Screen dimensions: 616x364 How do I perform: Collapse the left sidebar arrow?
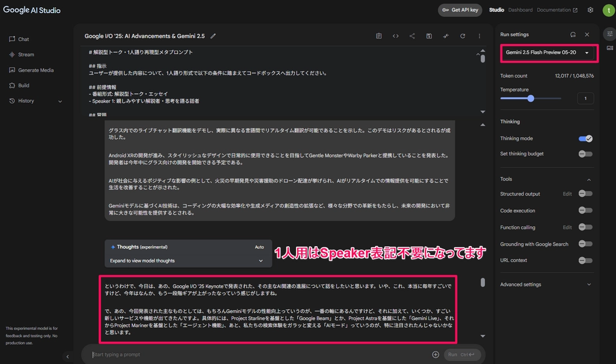[67, 357]
